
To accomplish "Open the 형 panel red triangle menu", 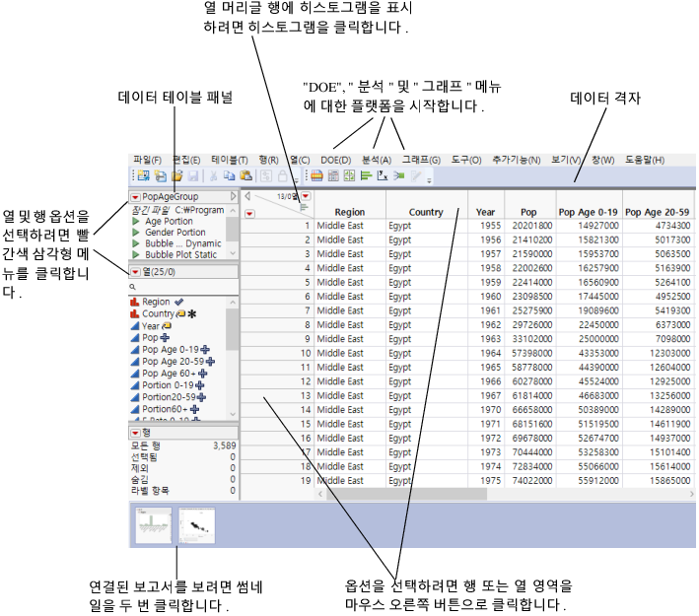I will point(135,433).
